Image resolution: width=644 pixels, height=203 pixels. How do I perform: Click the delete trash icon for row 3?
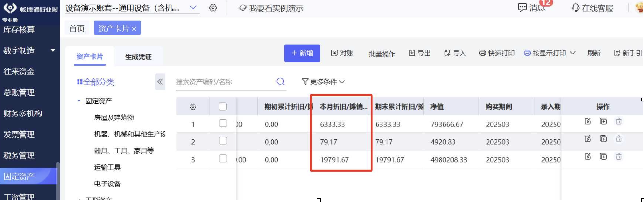618,157
